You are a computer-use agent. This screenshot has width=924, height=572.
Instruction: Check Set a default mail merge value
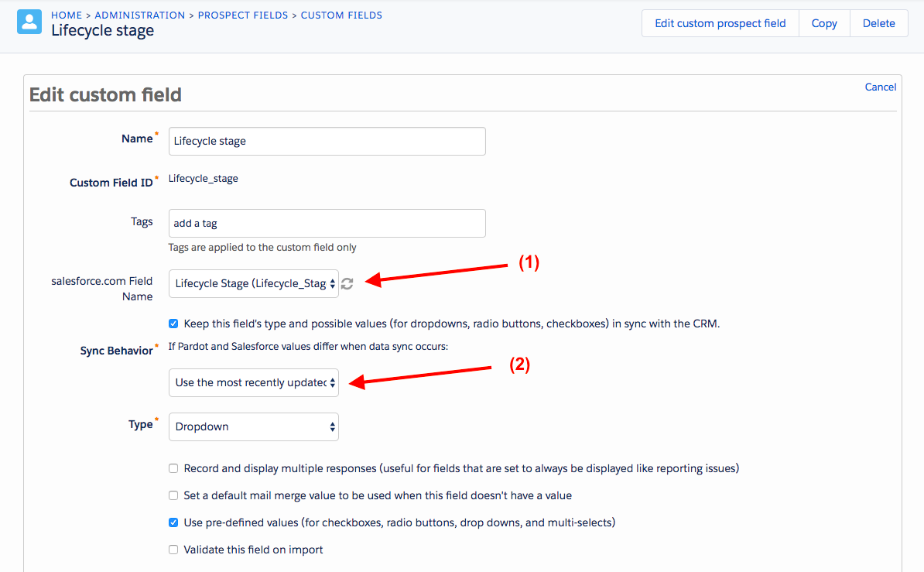tap(173, 495)
